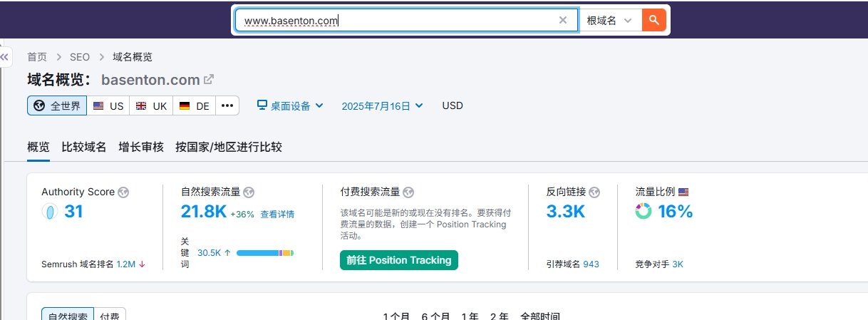Open the 桌面设备 device dropdown
The width and height of the screenshot is (868, 320).
pyautogui.click(x=290, y=105)
